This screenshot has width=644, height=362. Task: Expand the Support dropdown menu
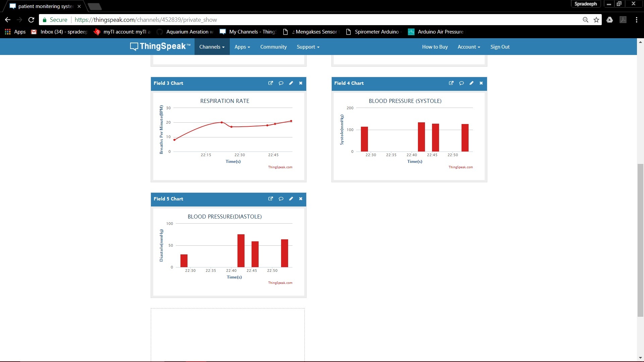308,47
